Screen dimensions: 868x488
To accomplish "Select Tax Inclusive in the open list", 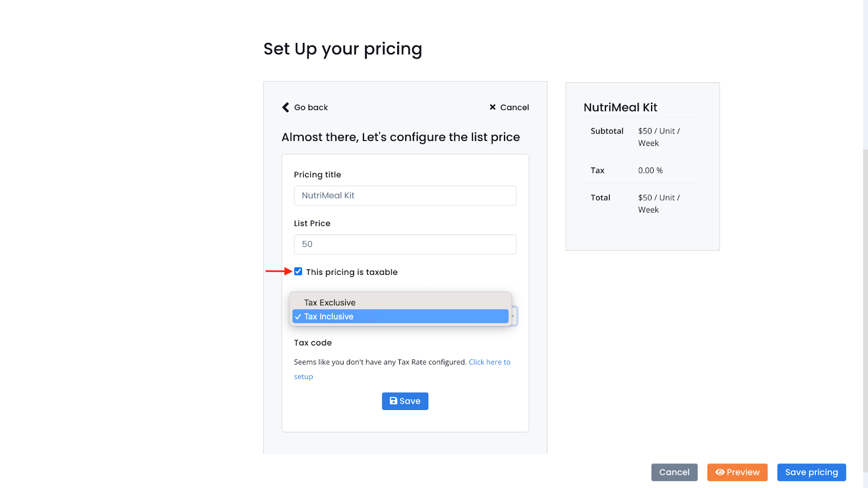I will (400, 317).
